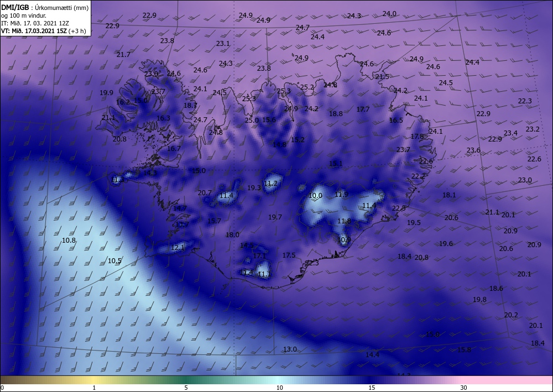Viewport: 553px width, 392px height.
Task: Click the map value '11.8'
Action: point(344,221)
